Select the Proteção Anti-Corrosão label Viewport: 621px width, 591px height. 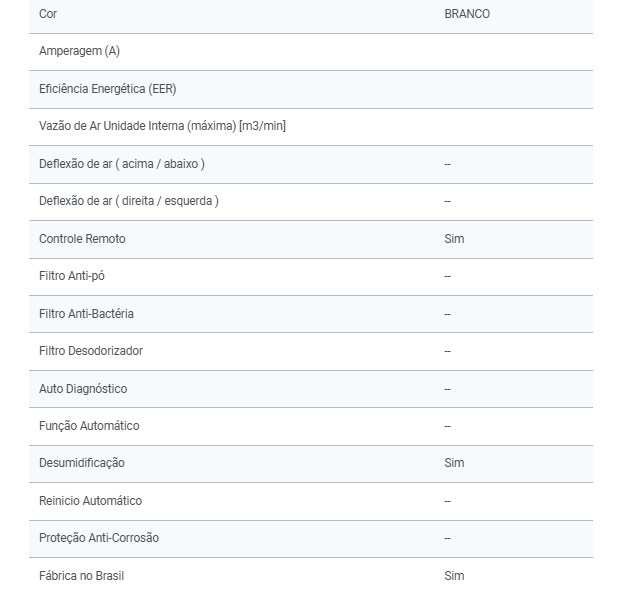coord(99,538)
